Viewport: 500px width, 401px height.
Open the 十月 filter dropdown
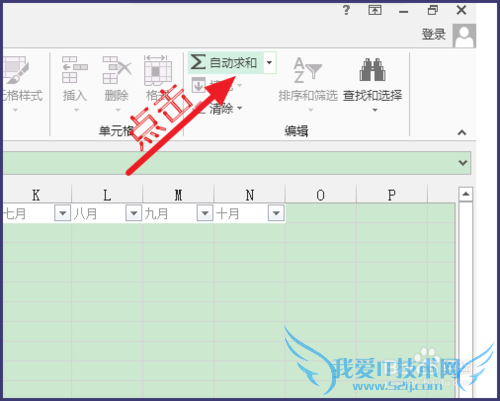[x=276, y=213]
